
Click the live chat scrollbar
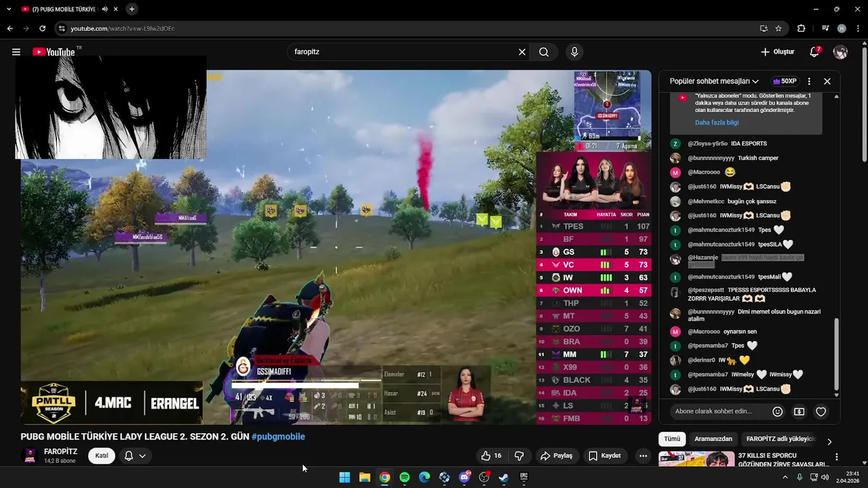(836, 355)
